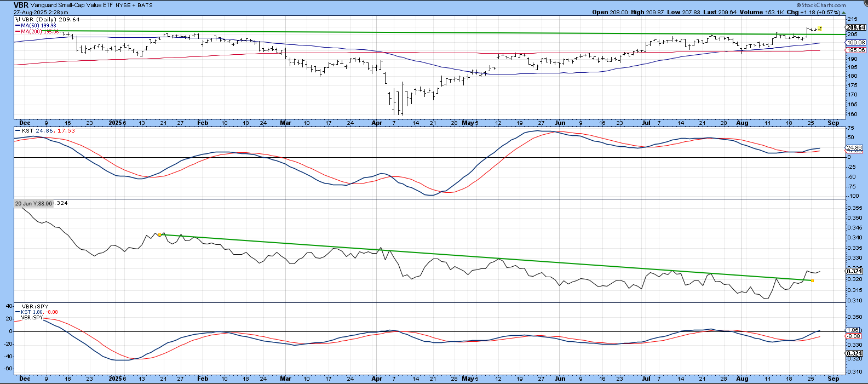Screen dimensions: 868x384
Task: Click the bar-chart icon beside the VBR (Daily) legend
Action: [x=18, y=19]
